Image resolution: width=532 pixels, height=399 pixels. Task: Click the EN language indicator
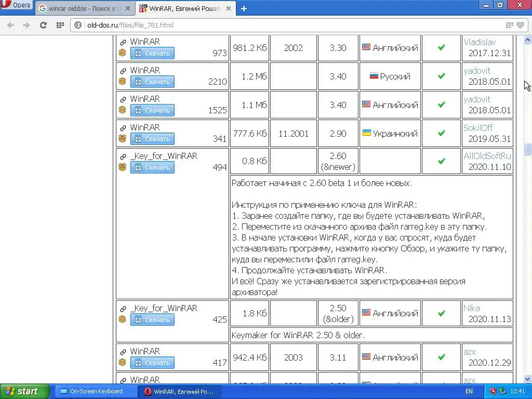(x=469, y=392)
